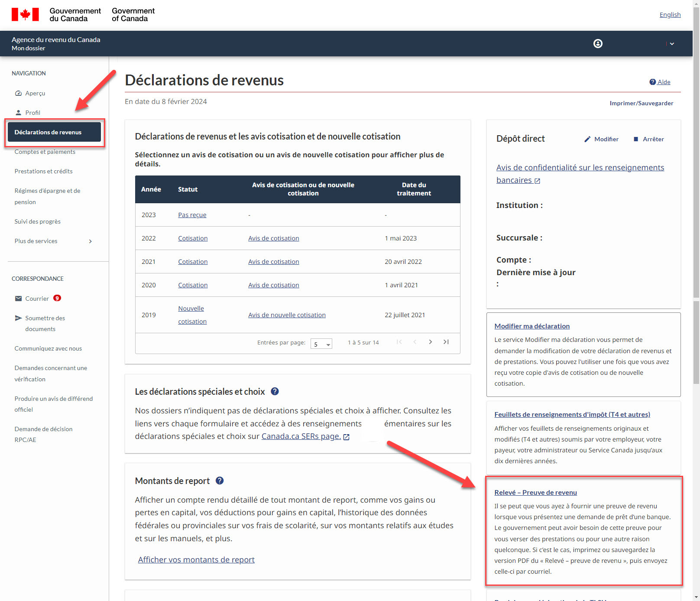700x601 pixels.
Task: Open the Aperçu navigation item
Action: click(35, 93)
